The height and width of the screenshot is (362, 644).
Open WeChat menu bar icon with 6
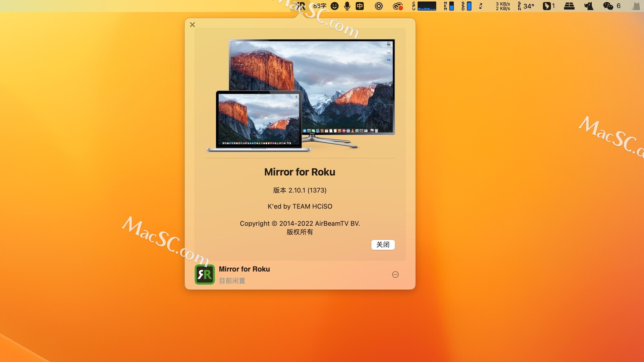click(x=612, y=6)
